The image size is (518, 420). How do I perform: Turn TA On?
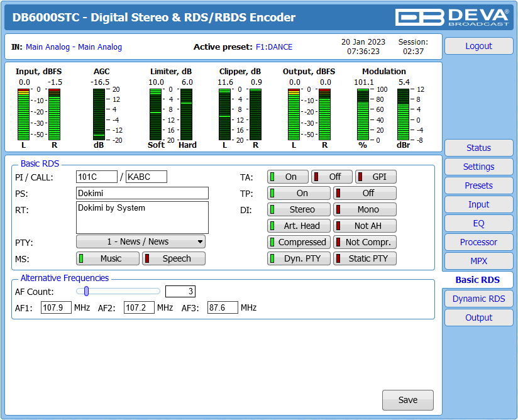click(288, 177)
